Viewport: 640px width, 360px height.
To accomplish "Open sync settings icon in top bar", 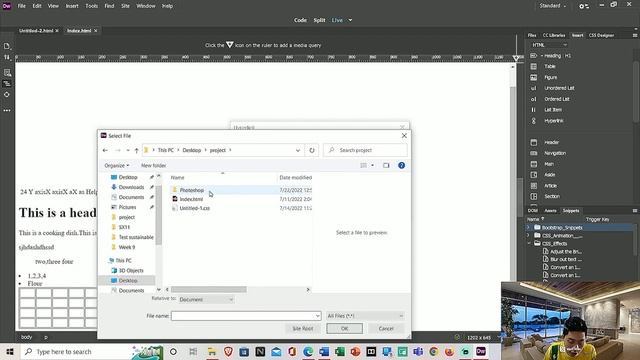I will click(584, 6).
